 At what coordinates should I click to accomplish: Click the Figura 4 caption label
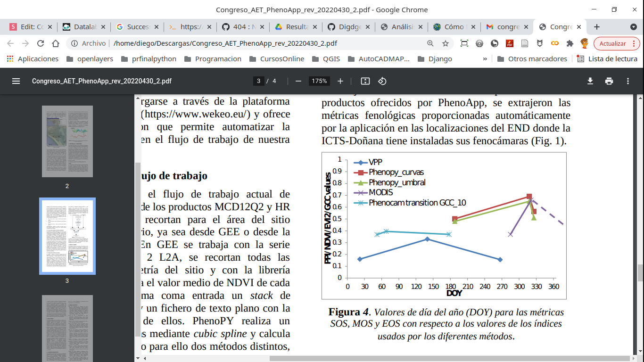pos(349,312)
